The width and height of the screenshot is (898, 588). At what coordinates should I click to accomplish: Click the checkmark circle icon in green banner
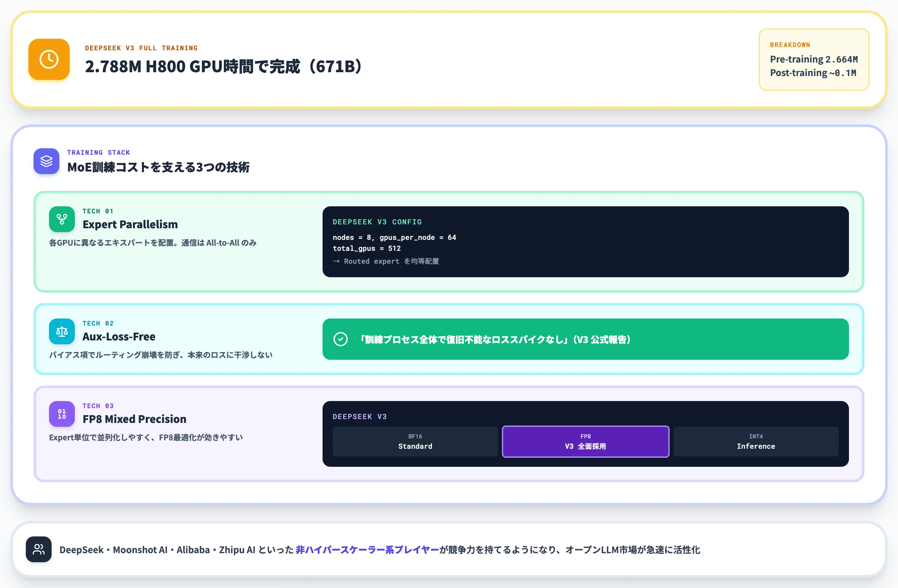340,339
